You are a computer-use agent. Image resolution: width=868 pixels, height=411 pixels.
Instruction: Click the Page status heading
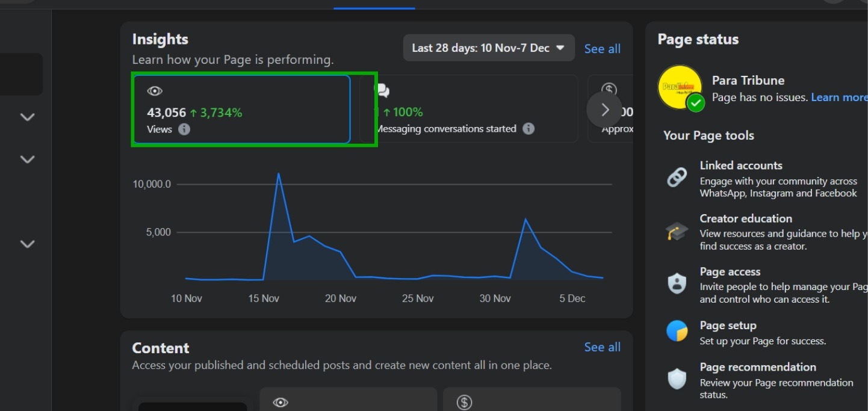click(x=698, y=39)
